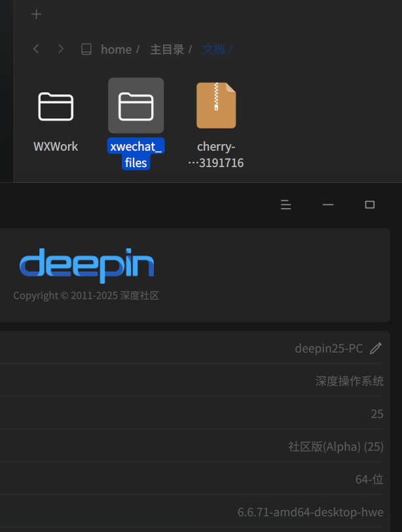Screen dimensions: 402x532
Task: Click the 深度操作系统 value
Action: click(x=350, y=381)
